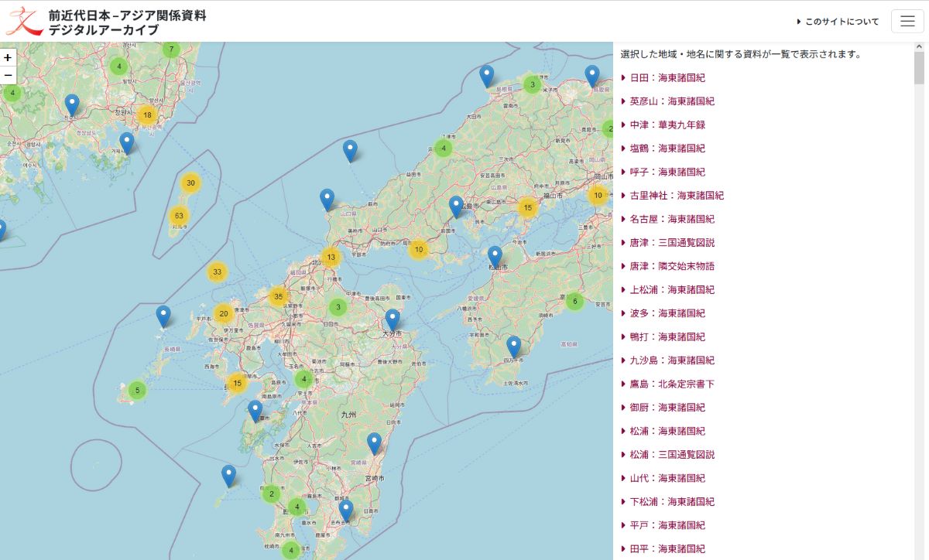Select the blue pin near 宮崎県 coast

[375, 443]
